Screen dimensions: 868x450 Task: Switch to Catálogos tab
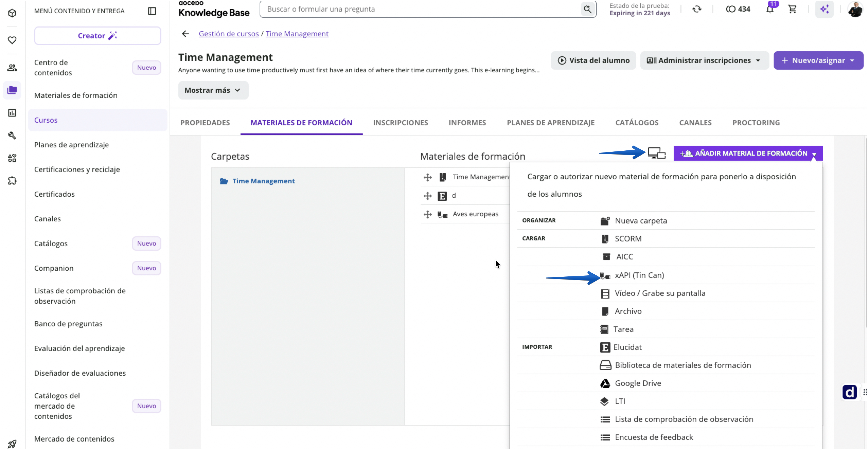click(x=637, y=123)
